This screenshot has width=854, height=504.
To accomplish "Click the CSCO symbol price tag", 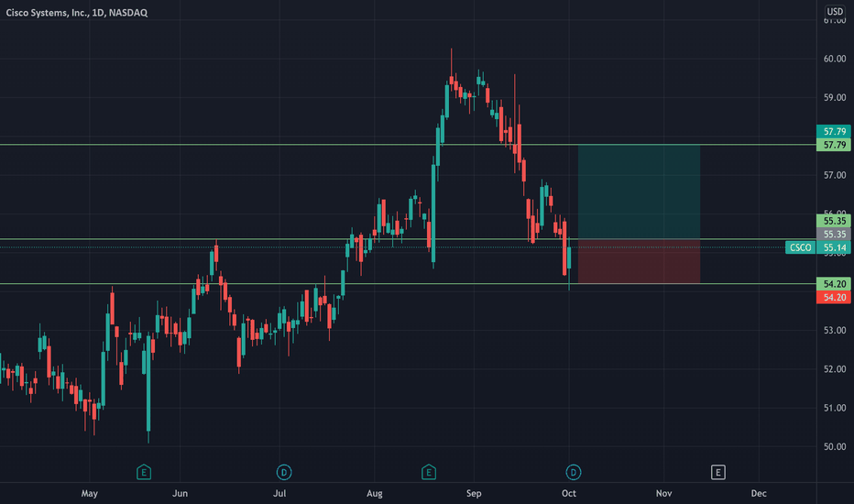I will pyautogui.click(x=801, y=247).
